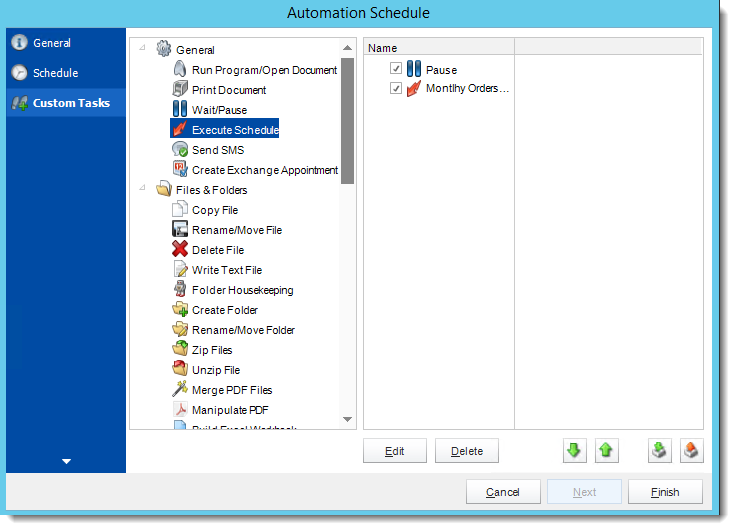The height and width of the screenshot is (530, 735).
Task: Open the General sidebar section
Action: pyautogui.click(x=66, y=43)
